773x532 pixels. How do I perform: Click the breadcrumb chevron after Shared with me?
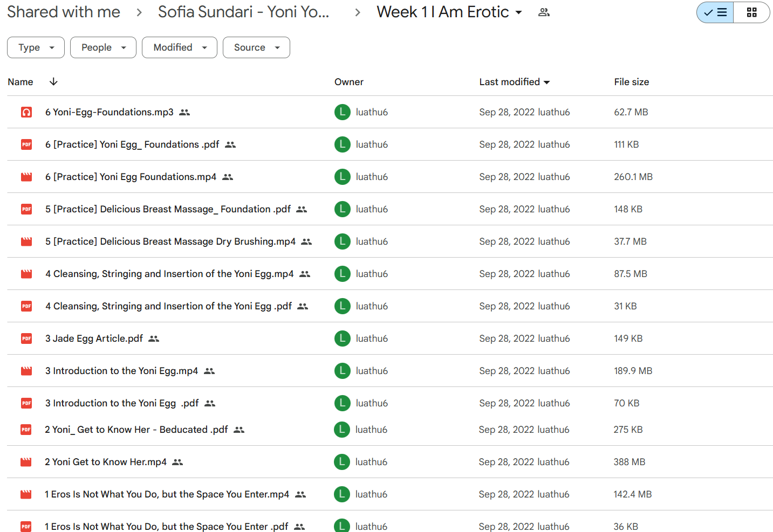pos(139,12)
